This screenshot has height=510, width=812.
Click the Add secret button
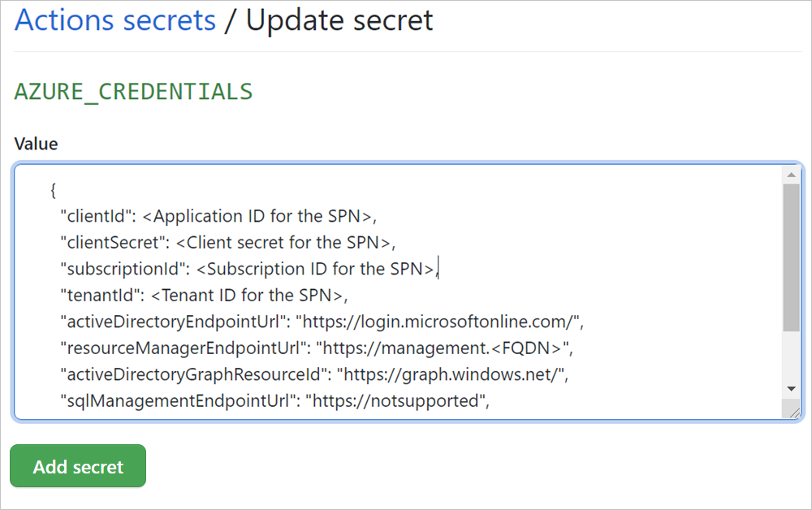point(77,466)
